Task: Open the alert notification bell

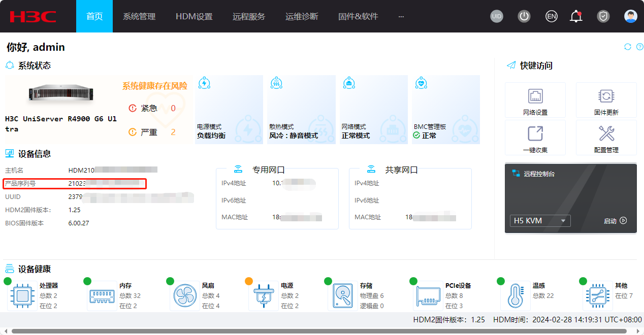Action: (x=576, y=16)
